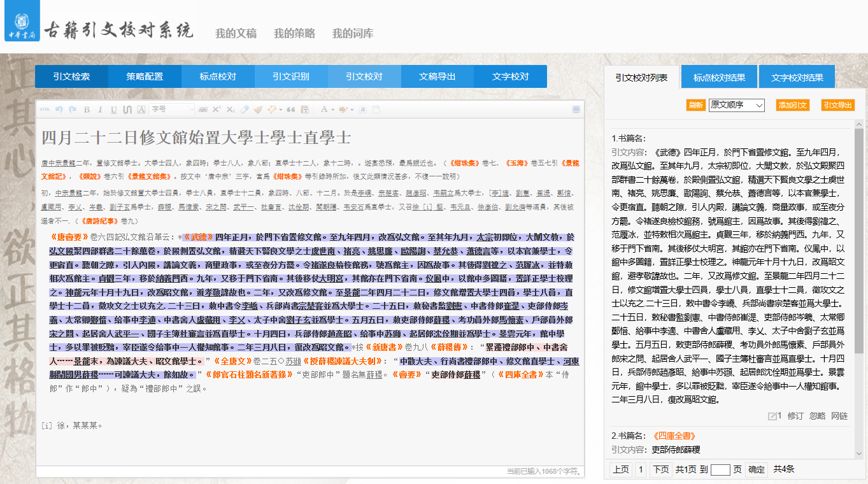This screenshot has width=868, height=484.
Task: Click the 添加引文 button
Action: [792, 105]
